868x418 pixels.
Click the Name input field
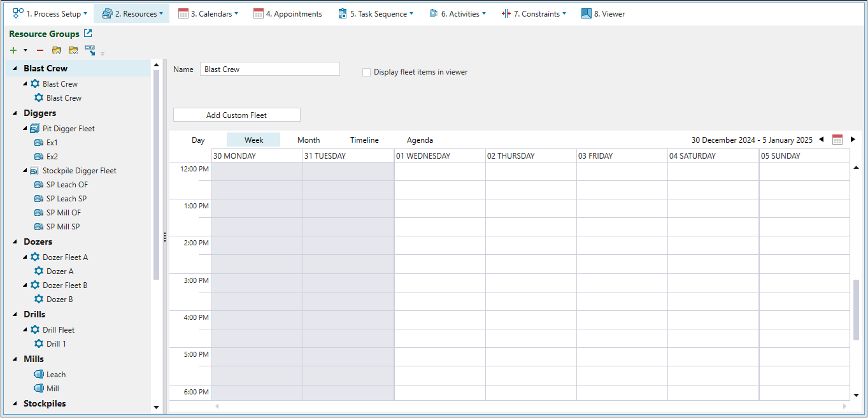pyautogui.click(x=269, y=69)
